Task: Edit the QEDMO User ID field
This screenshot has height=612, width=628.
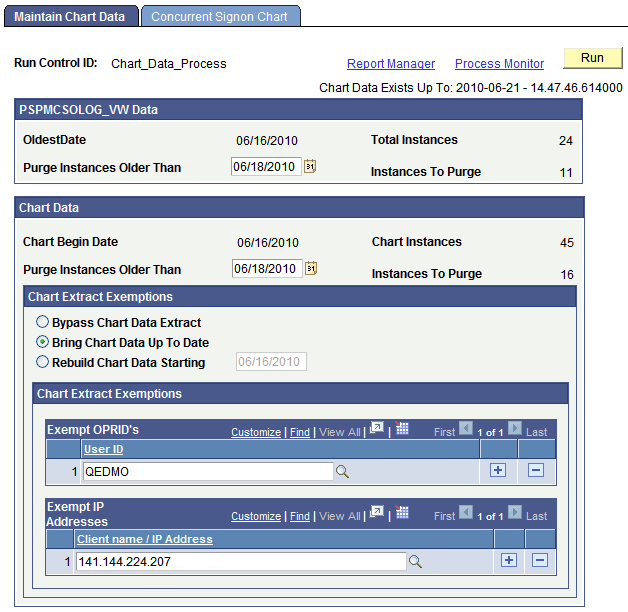Action: [x=208, y=471]
